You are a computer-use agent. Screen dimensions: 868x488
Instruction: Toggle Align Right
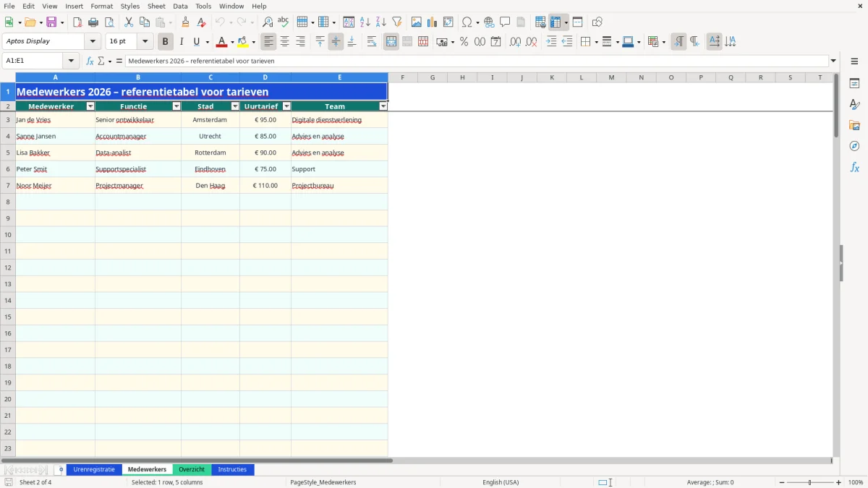click(x=300, y=42)
